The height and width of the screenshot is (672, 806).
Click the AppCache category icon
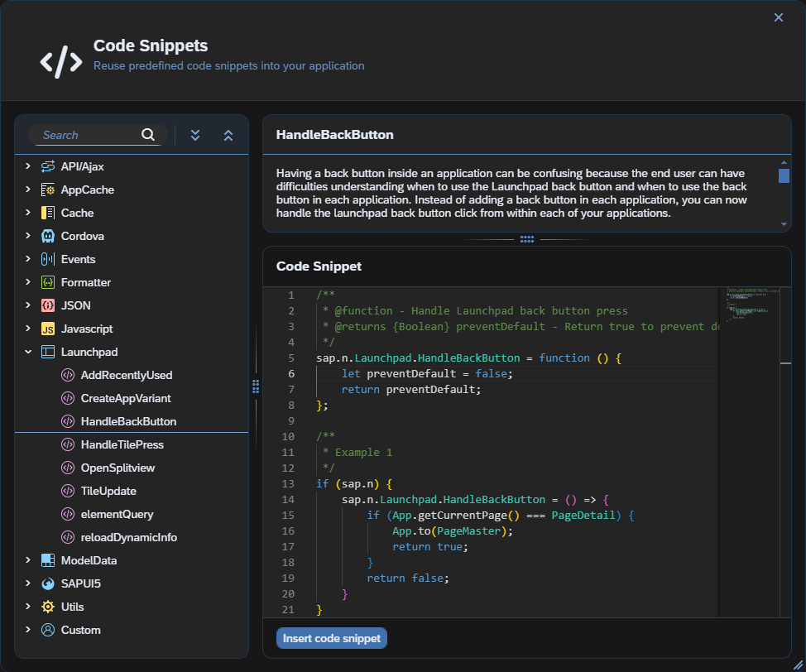pos(48,190)
